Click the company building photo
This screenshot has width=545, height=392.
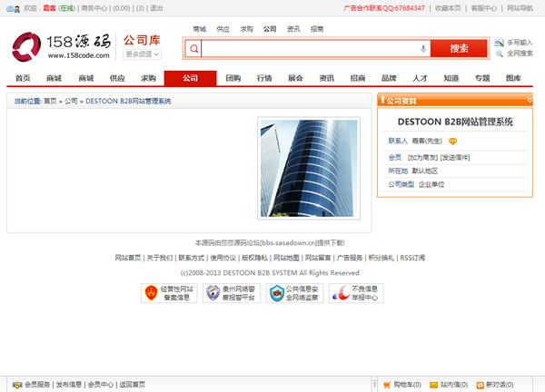click(309, 169)
